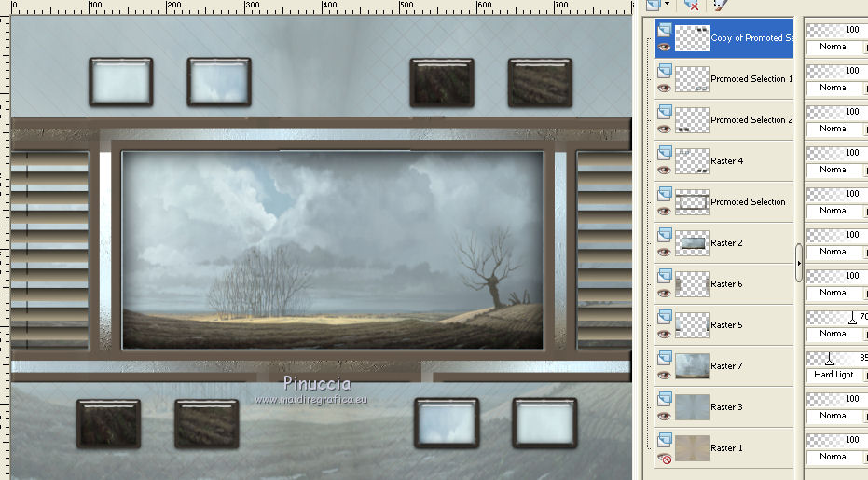The width and height of the screenshot is (868, 480).
Task: Click layer type icon of Raster 6
Action: click(665, 275)
